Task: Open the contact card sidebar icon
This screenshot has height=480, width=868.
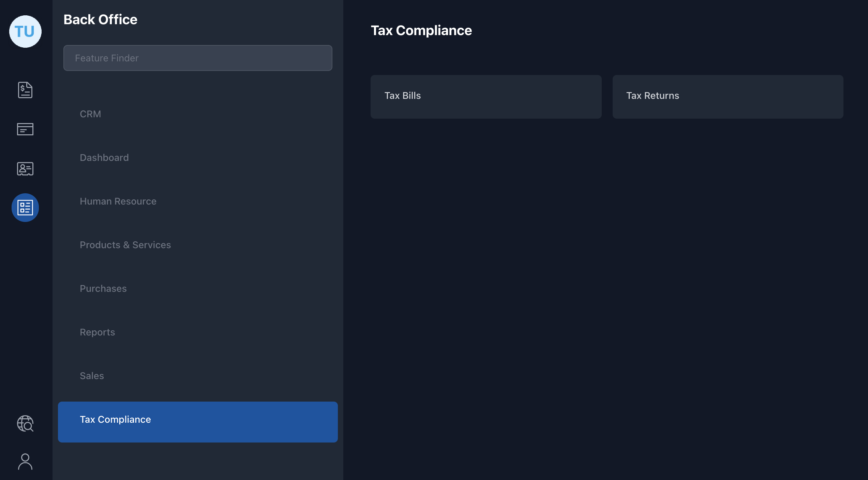Action: (x=25, y=168)
